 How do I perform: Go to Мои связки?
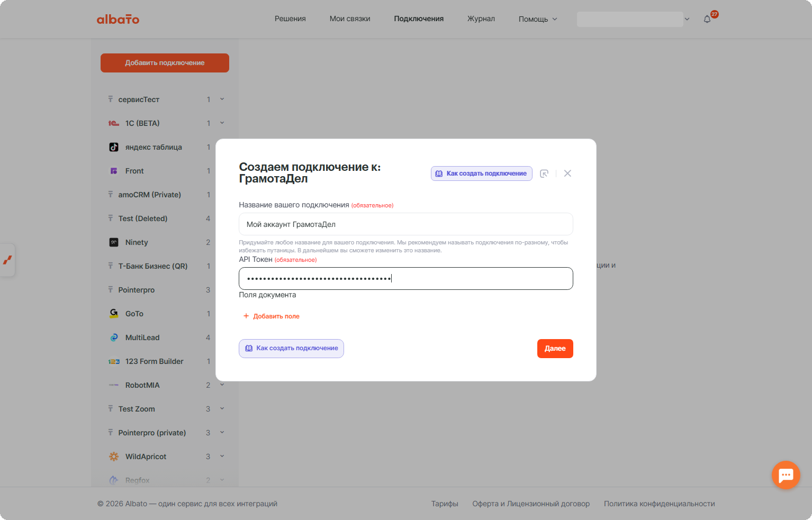point(350,19)
